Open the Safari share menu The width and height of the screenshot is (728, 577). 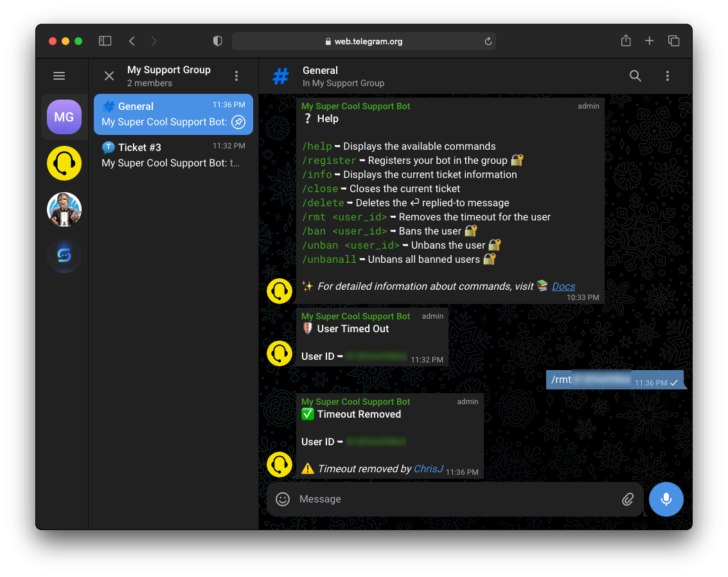click(626, 40)
